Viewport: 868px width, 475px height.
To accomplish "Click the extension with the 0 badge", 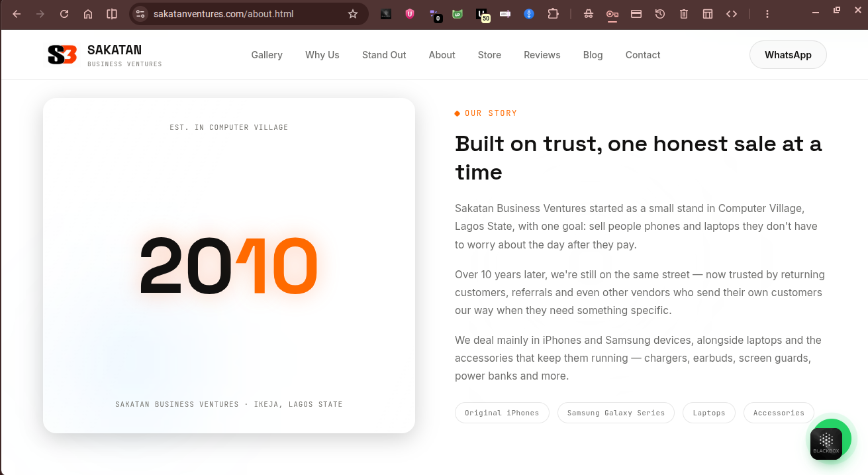I will 435,15.
